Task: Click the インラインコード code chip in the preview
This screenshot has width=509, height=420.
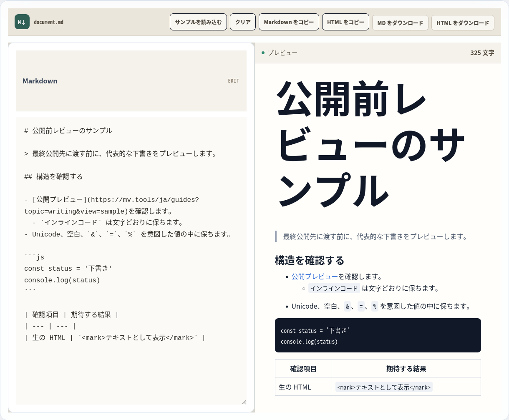Action: coord(334,288)
